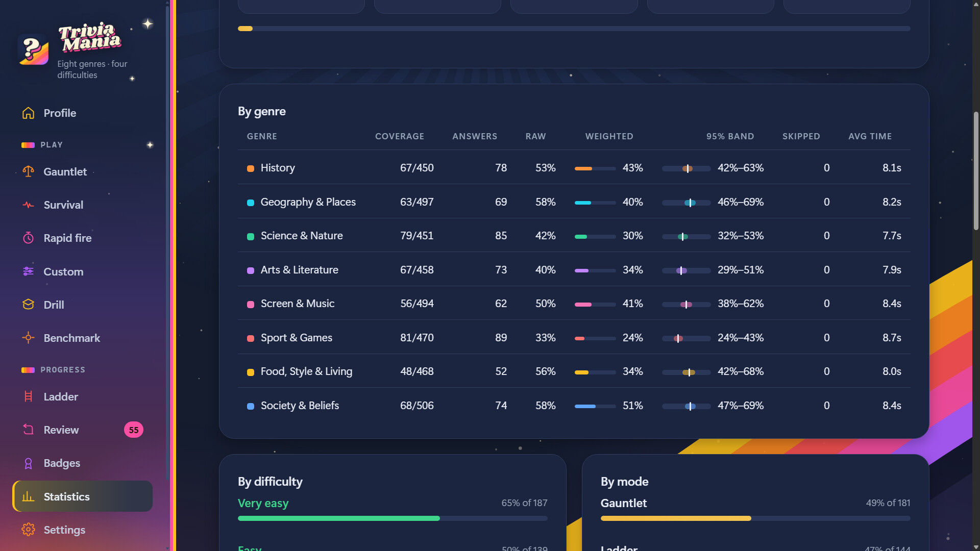Click the Trivia Mania question-mark logo
The height and width of the screenshot is (551, 980).
pos(34,50)
